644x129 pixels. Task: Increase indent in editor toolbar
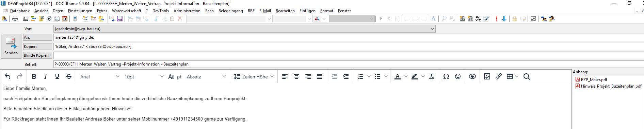pyautogui.click(x=346, y=77)
